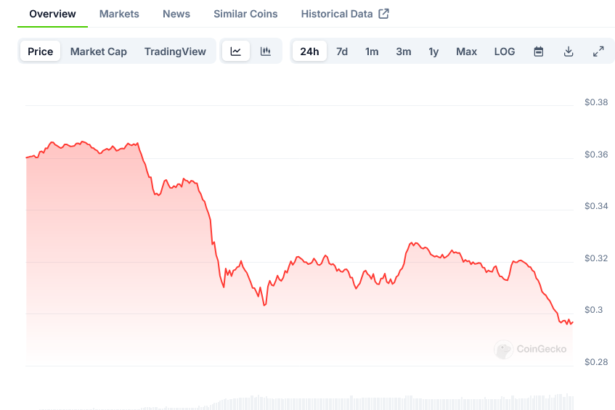
Task: Switch to line chart view icon
Action: click(x=235, y=52)
